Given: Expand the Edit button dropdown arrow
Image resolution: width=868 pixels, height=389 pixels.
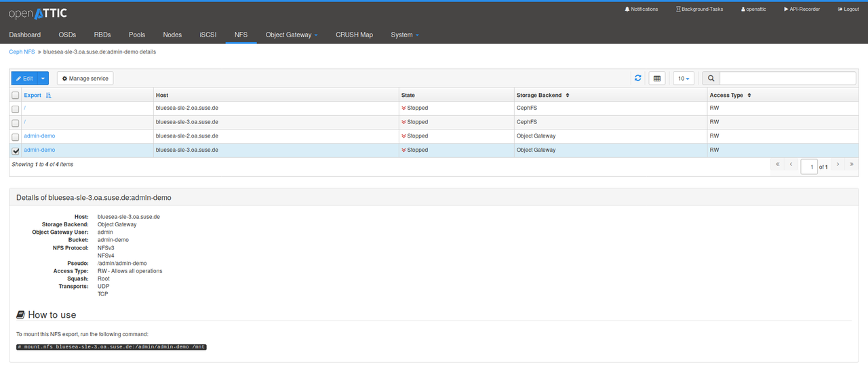Looking at the screenshot, I should pos(43,79).
